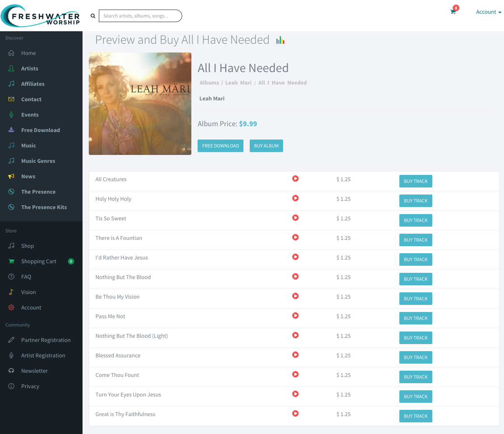Click the Freshwater Worship logo

40,16
